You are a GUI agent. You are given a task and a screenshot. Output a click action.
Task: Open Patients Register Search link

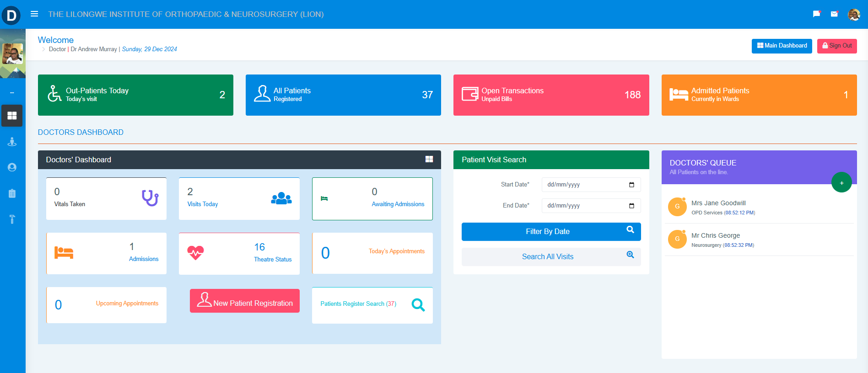[358, 304]
